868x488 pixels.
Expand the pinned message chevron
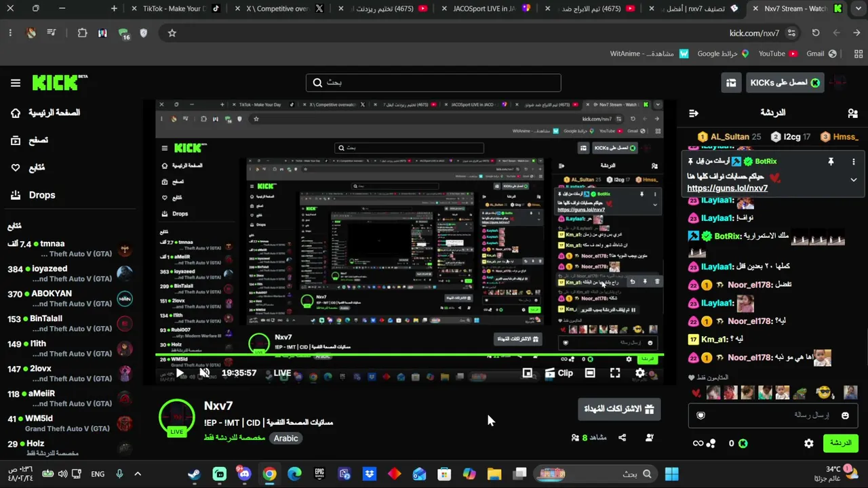click(853, 180)
